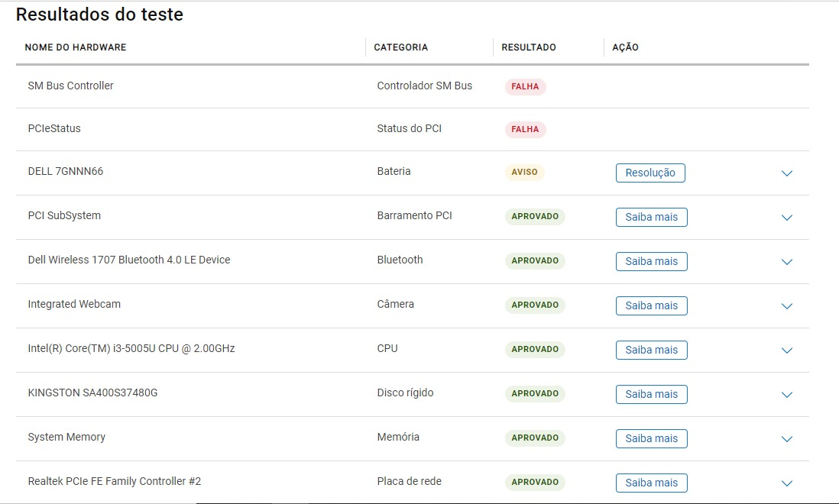
Task: Select the Bateria category cell
Action: (394, 171)
